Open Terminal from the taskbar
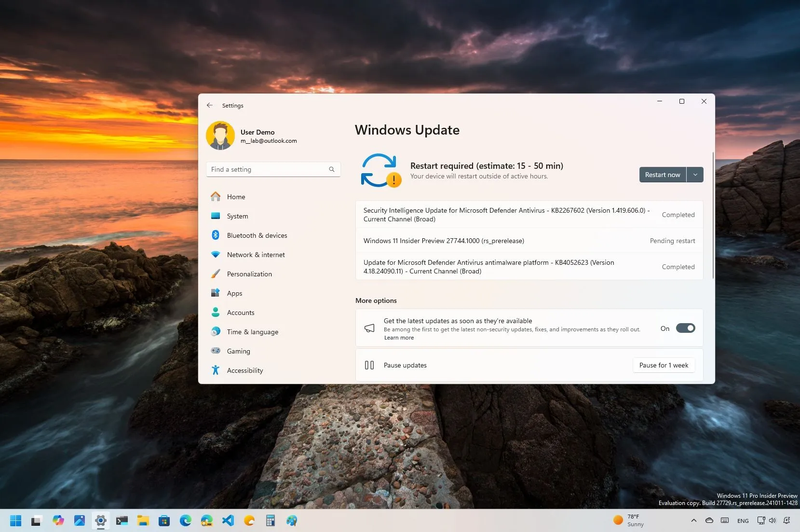 pyautogui.click(x=122, y=520)
